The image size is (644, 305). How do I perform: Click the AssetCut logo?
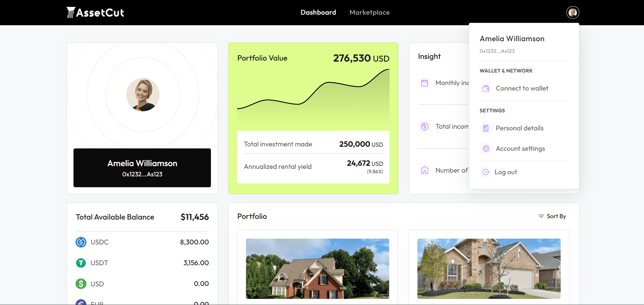pyautogui.click(x=95, y=13)
